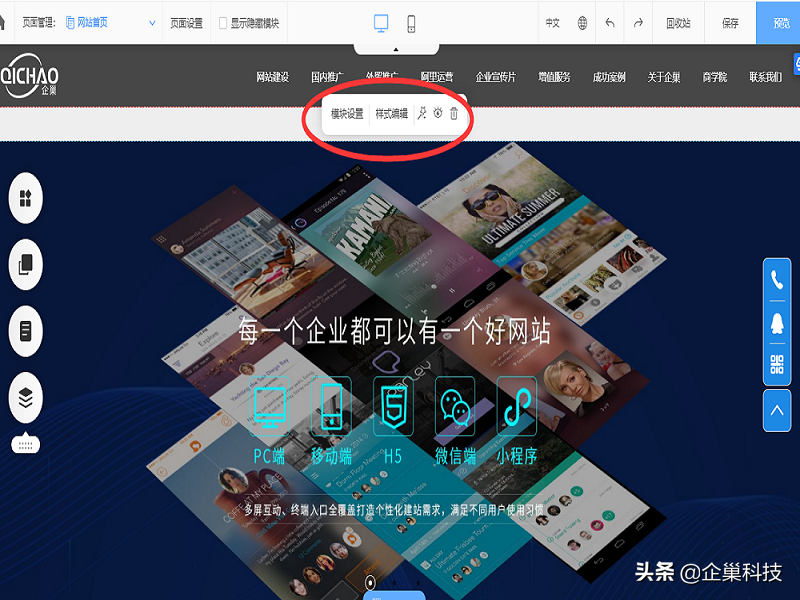Screen dimensions: 800x600
Task: Collapse the top panel arrow tab
Action: [396, 49]
